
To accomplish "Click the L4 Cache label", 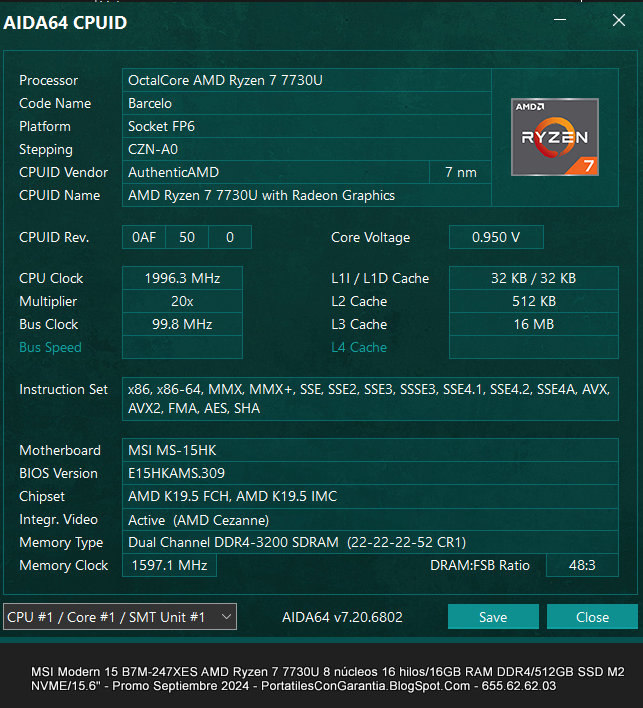I will click(x=359, y=347).
